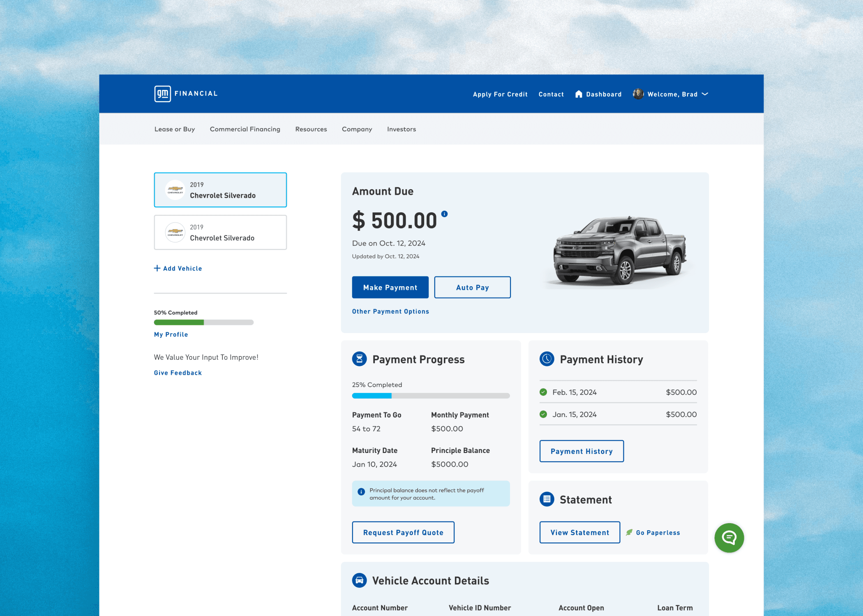Expand the Welcome, Brad chevron menu
863x616 pixels.
(705, 94)
